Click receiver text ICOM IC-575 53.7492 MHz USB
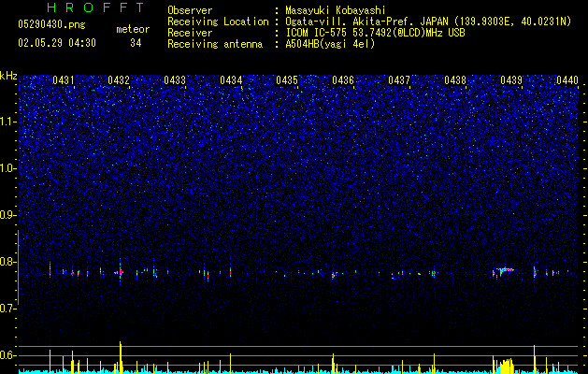Viewport: 588px width, 374px height. pos(375,33)
